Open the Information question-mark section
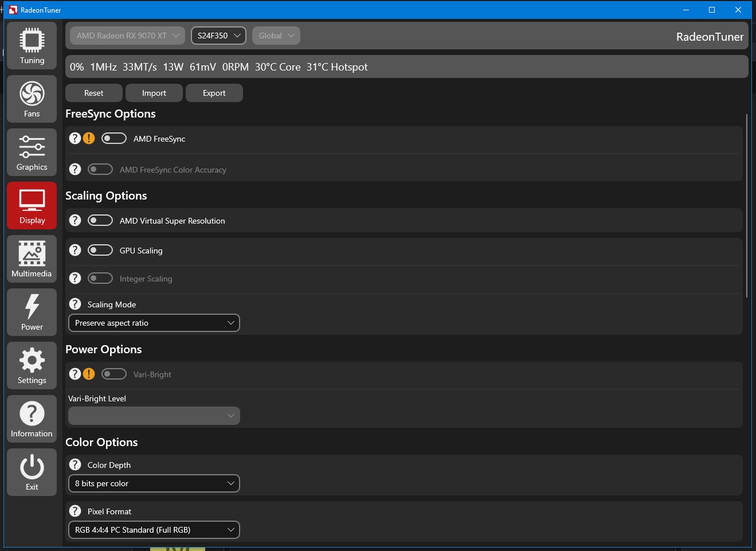 (x=32, y=419)
